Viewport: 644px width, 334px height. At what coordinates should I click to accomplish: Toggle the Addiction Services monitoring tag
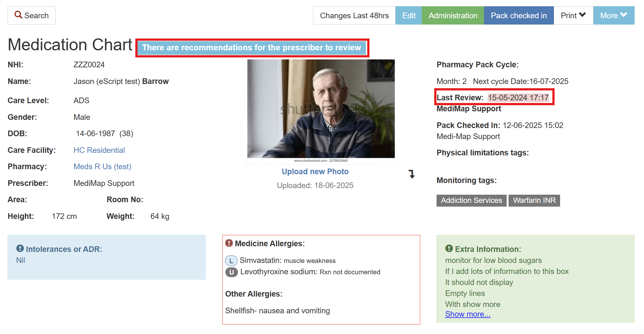[x=471, y=200]
